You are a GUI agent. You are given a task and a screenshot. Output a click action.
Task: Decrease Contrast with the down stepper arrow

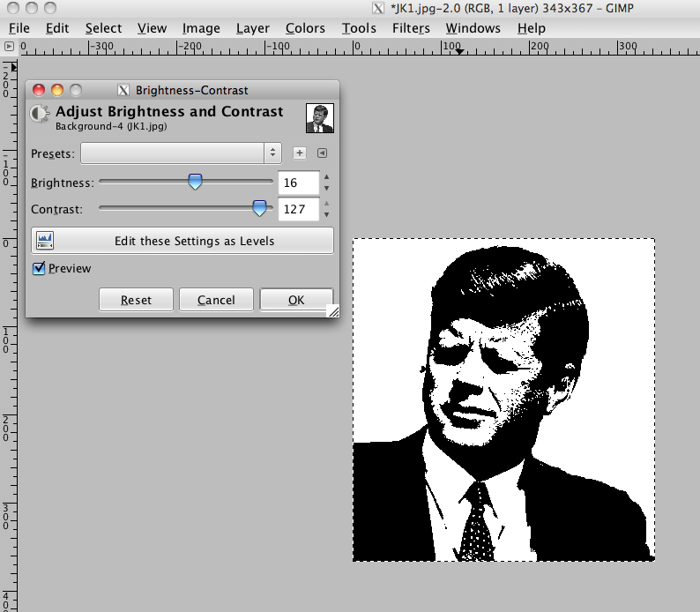[327, 214]
